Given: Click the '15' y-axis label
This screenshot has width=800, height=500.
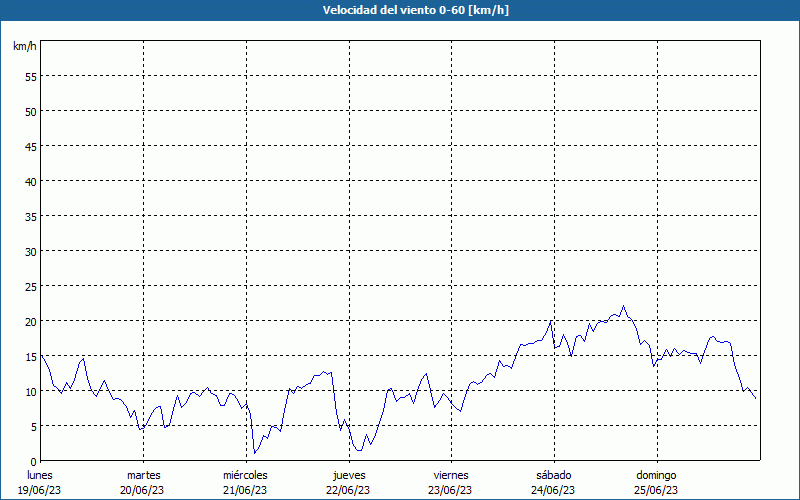Looking at the screenshot, I should [31, 357].
